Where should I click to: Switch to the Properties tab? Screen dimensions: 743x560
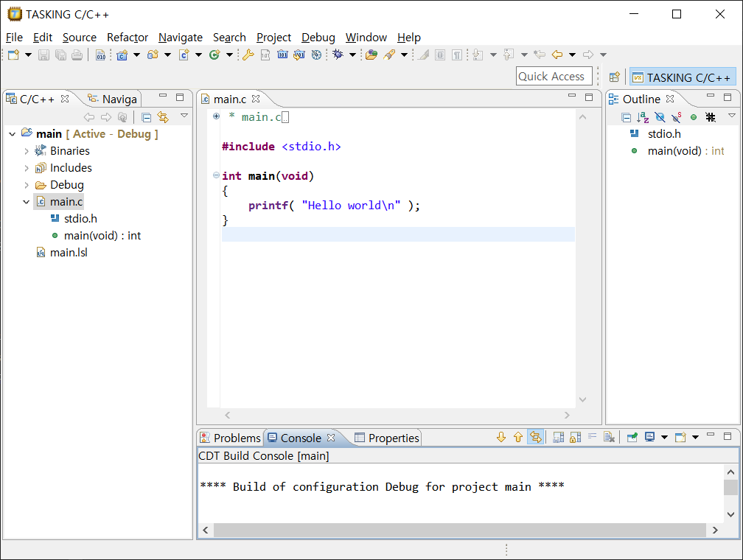[x=387, y=438]
